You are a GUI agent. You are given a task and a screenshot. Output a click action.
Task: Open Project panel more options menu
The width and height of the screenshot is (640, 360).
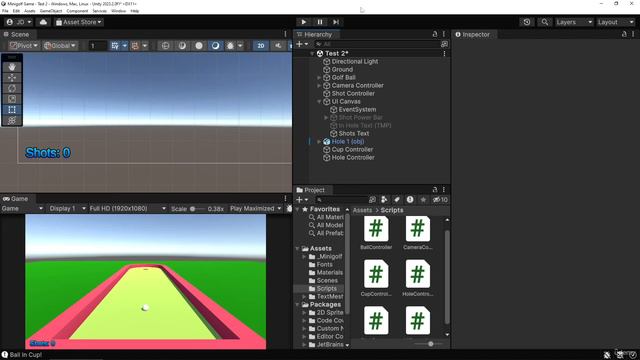click(444, 190)
